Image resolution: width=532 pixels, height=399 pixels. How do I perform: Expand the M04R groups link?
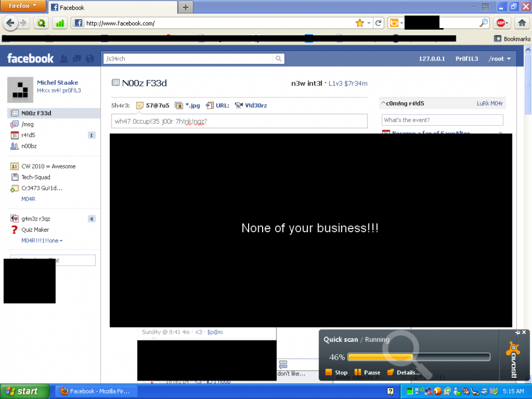point(28,199)
